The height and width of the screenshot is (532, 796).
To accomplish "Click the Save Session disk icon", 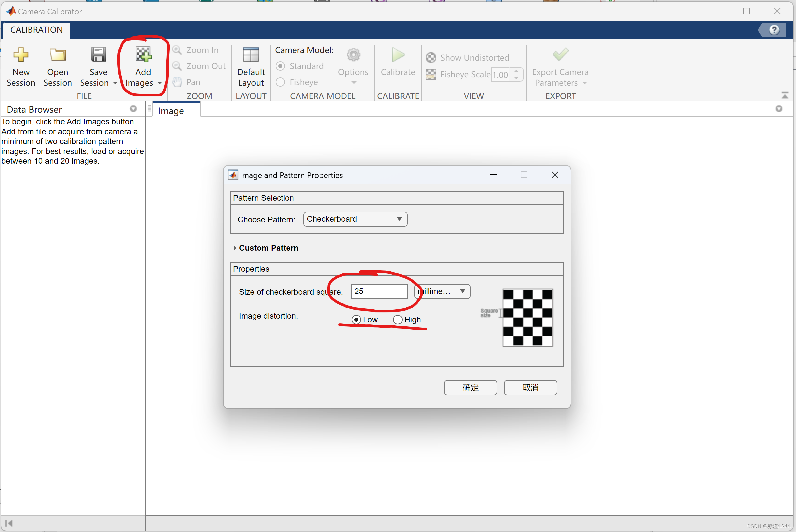I will pyautogui.click(x=98, y=55).
